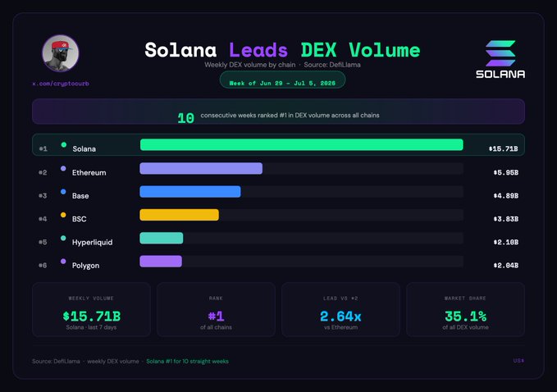Select the Base chain name

pos(80,196)
